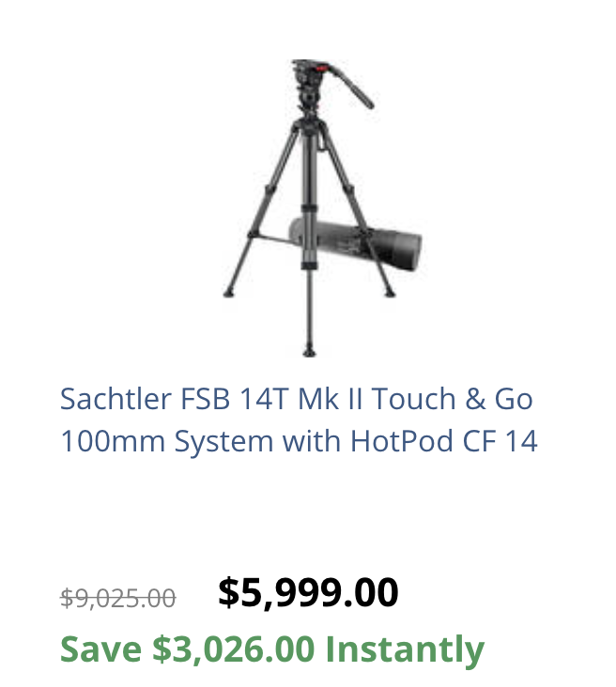Click the word 'Sachtler' in the title
The height and width of the screenshot is (687, 616).
click(x=115, y=399)
